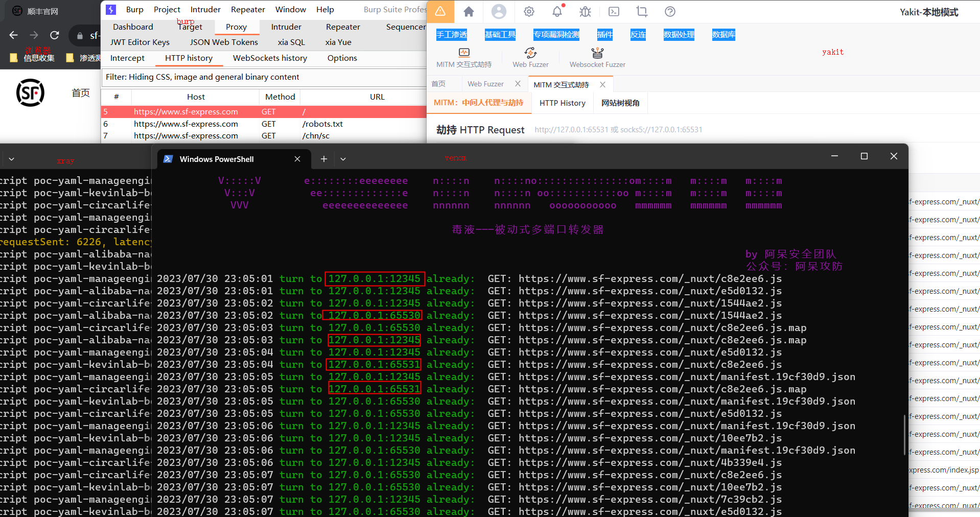The height and width of the screenshot is (517, 980).
Task: Switch to Yakit 首页 tab
Action: (438, 84)
